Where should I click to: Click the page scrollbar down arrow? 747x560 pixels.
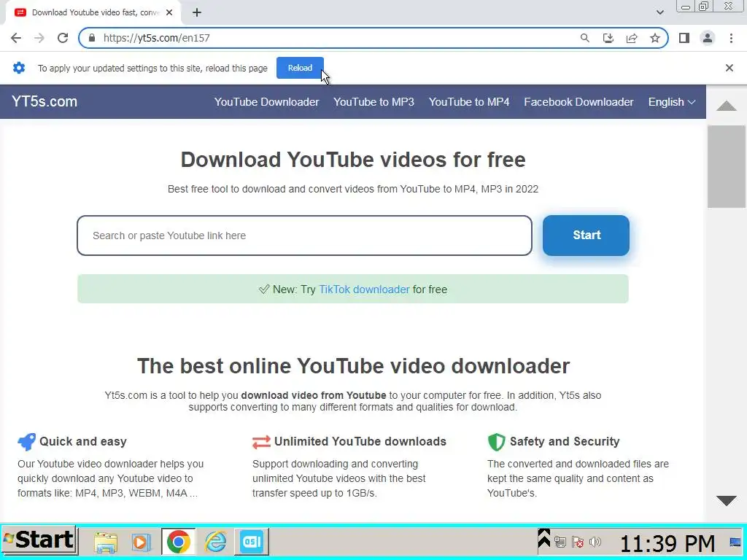(727, 500)
